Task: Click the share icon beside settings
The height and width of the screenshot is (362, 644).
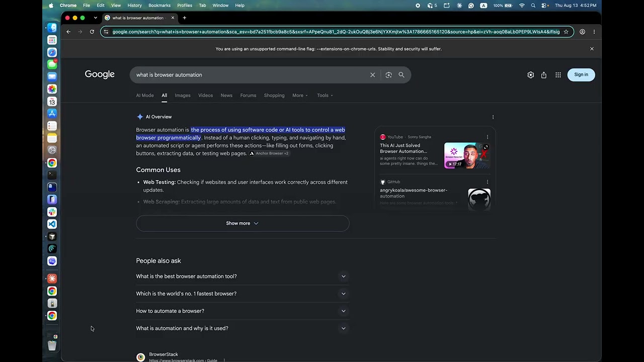Action: click(544, 75)
